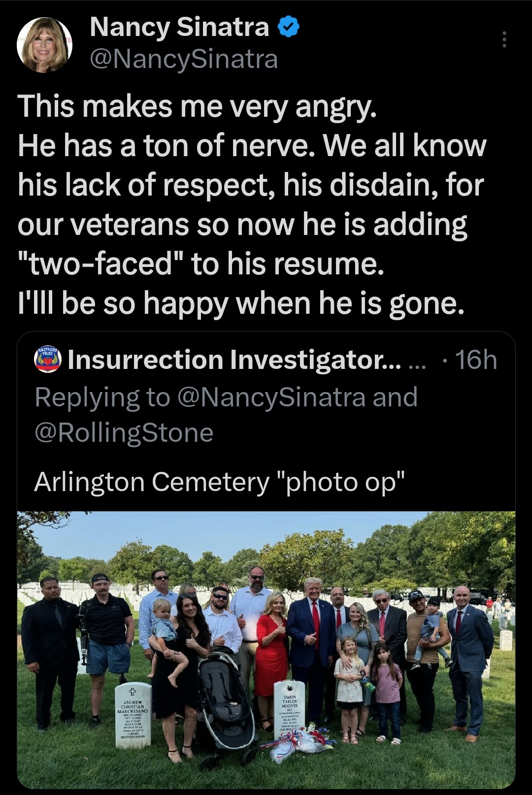
Task: Click the Nancy Sinatra display name
Action: coord(179,27)
